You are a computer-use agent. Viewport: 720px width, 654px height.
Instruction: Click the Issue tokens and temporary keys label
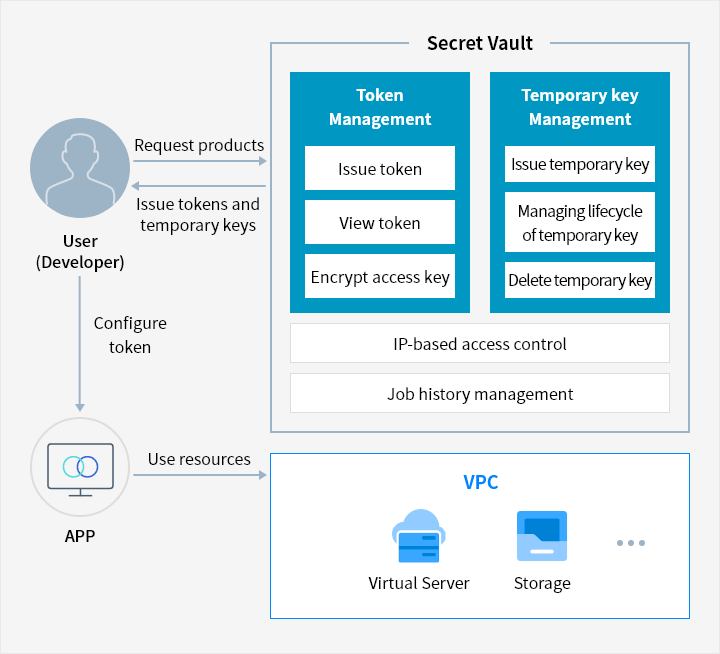(198, 214)
